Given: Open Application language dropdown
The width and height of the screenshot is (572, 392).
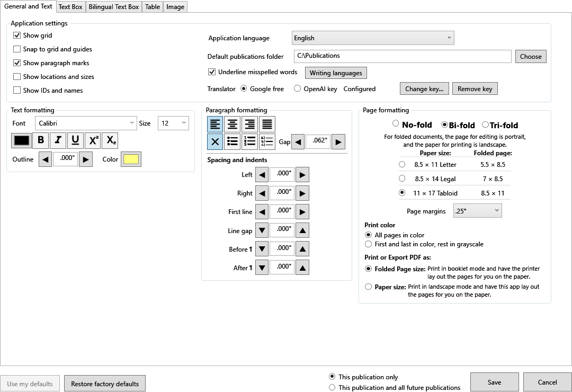Looking at the screenshot, I should coord(373,38).
